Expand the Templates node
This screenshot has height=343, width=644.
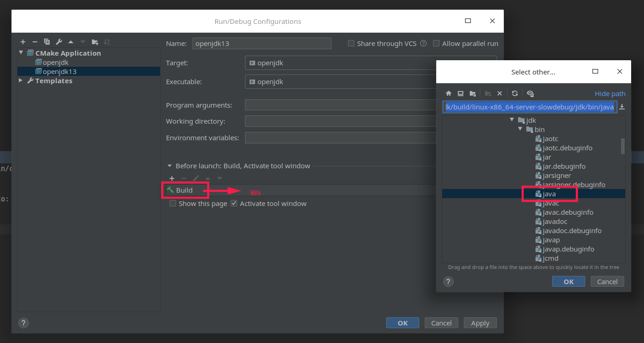pyautogui.click(x=21, y=80)
